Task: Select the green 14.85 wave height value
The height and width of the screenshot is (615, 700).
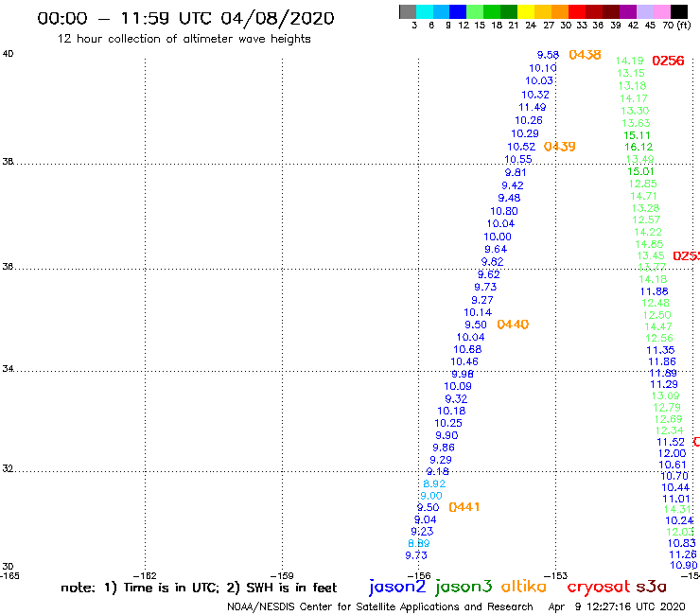Action: coord(649,244)
